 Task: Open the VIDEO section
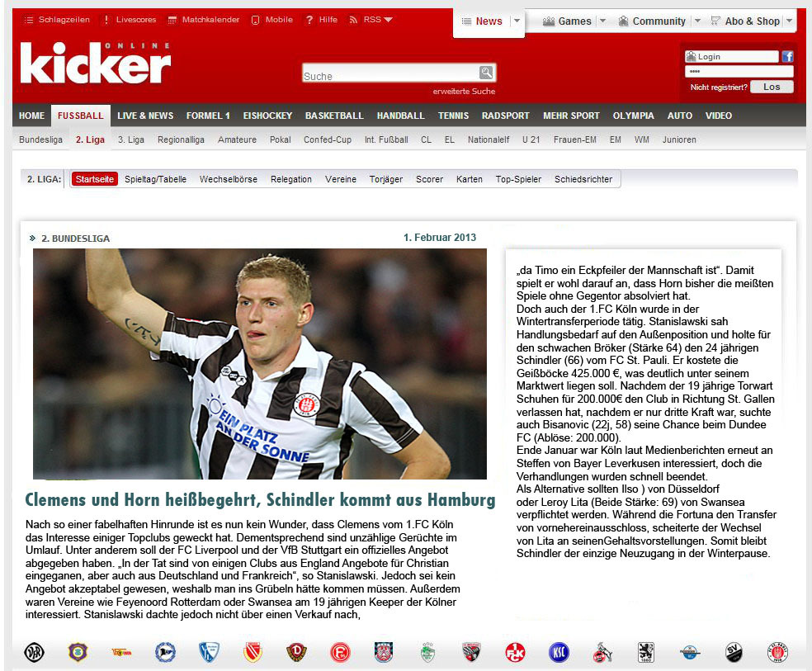(719, 116)
